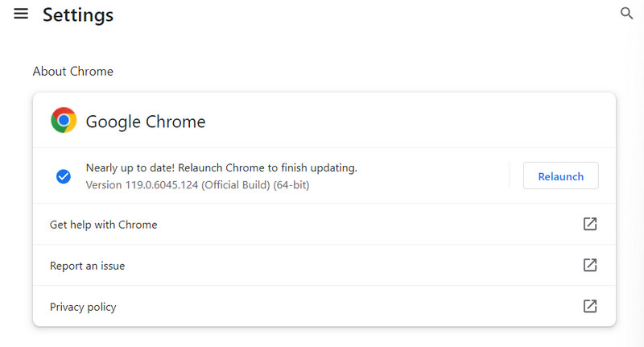
Task: Relaunch Chrome to finish updating
Action: click(x=560, y=176)
